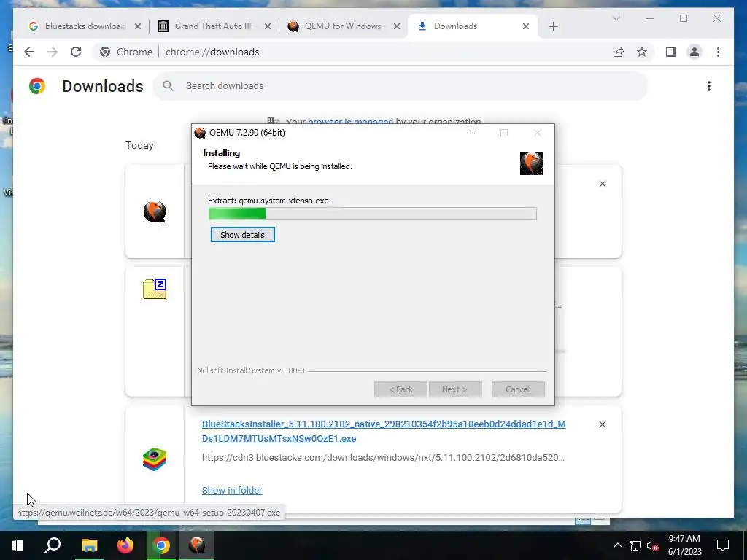Screen dimensions: 747x560
Task: Click the Extract: qemu-system-xtensa.exe status text
Action: point(268,201)
